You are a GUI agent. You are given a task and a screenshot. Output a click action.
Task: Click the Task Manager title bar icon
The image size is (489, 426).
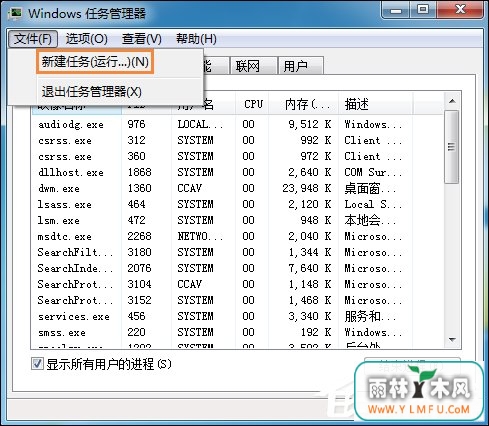point(15,13)
